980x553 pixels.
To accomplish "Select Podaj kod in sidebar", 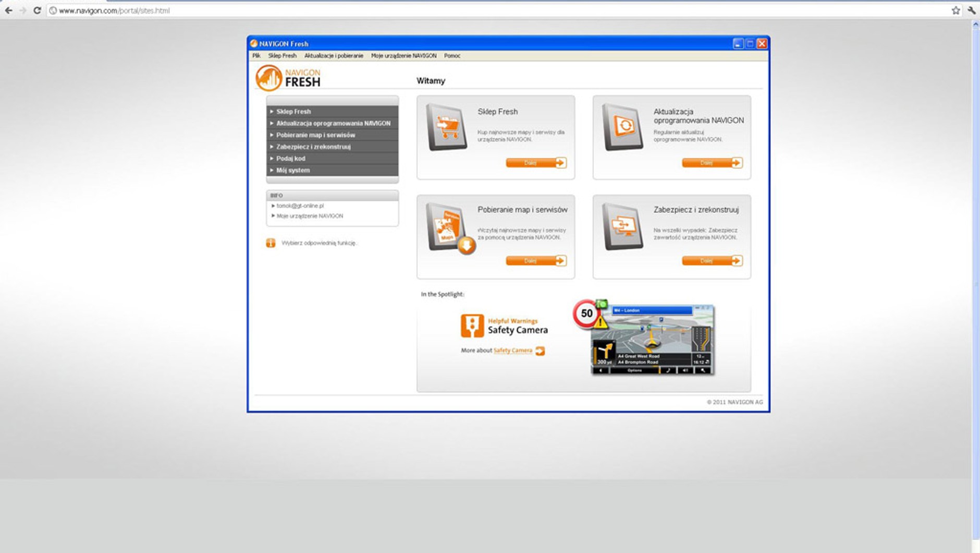I will (x=333, y=159).
